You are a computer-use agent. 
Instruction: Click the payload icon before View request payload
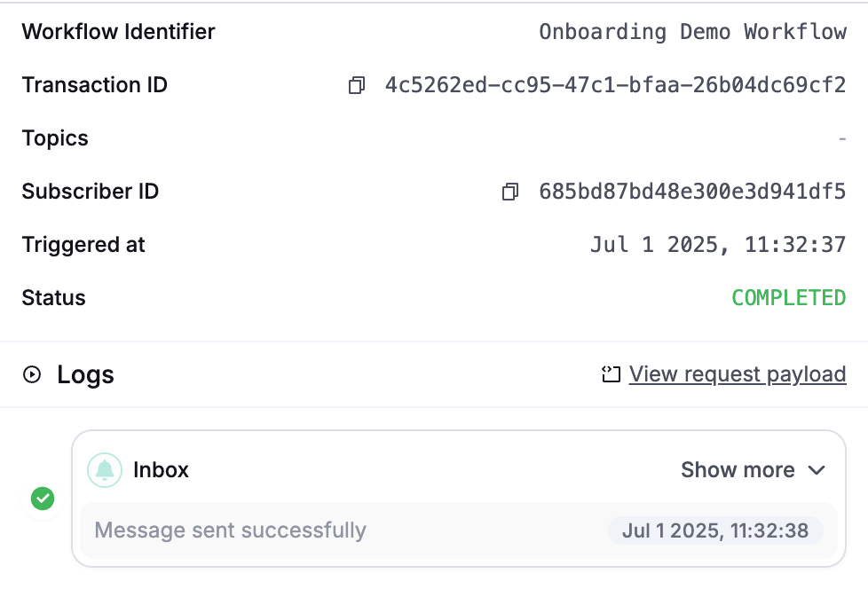611,375
